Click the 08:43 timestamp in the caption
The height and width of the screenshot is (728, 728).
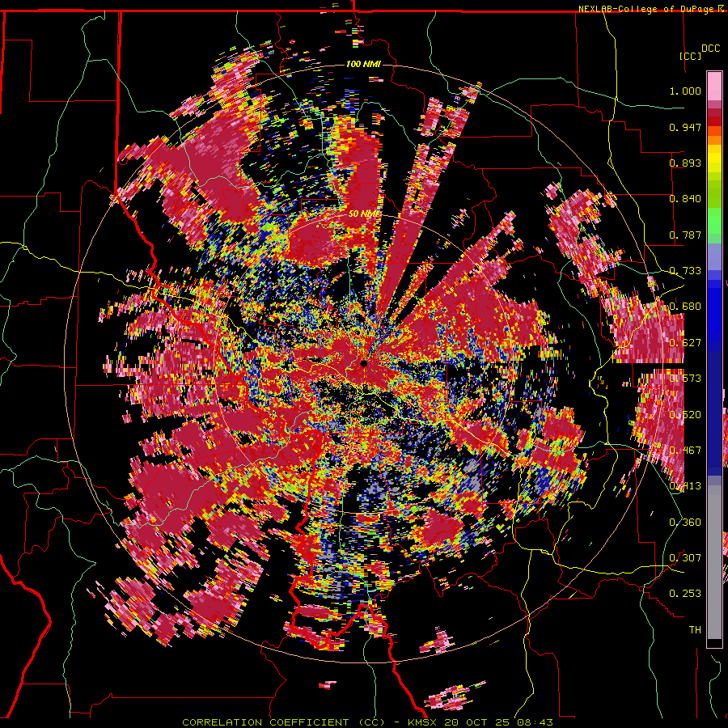click(536, 722)
